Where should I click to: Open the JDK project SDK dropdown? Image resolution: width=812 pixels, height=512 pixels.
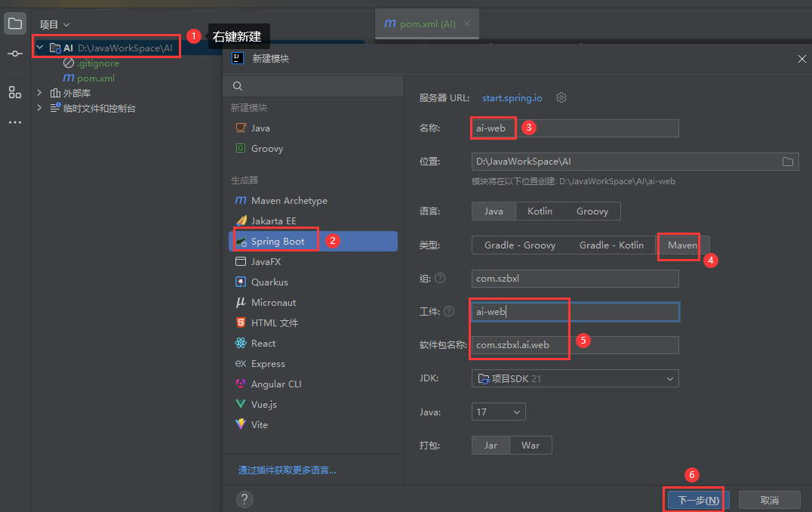(x=575, y=379)
